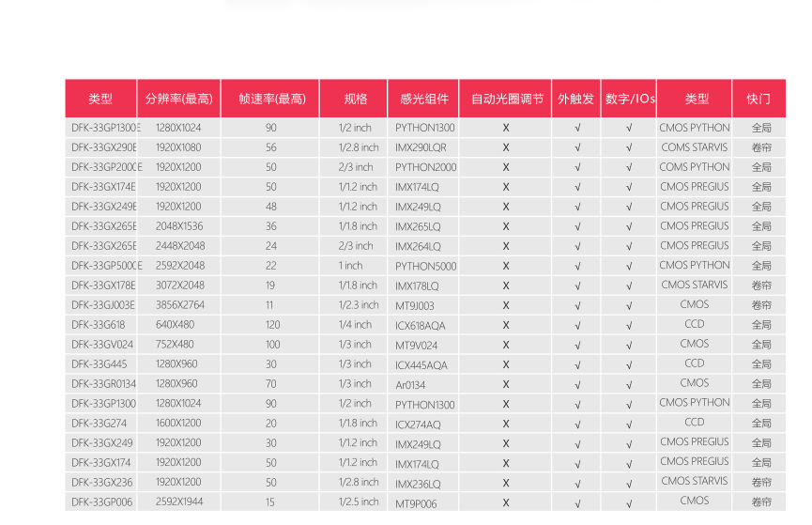Click the 规格 column header
The image size is (812, 525).
356,99
